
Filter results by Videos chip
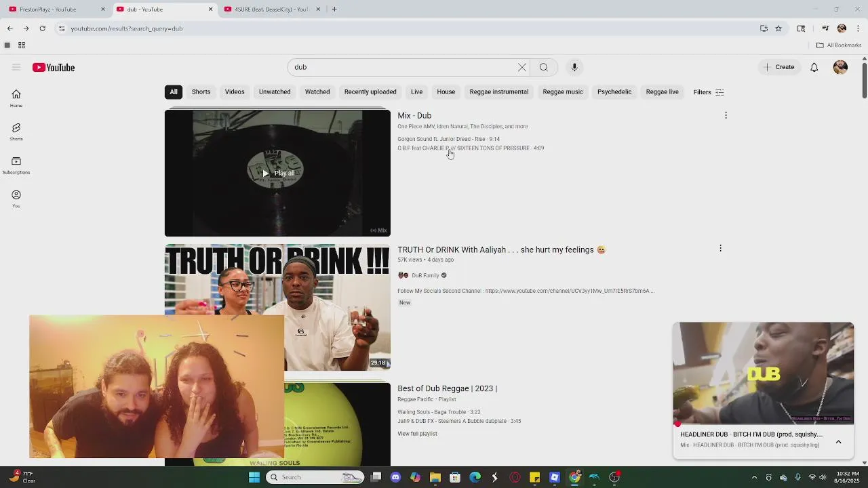[x=235, y=91]
